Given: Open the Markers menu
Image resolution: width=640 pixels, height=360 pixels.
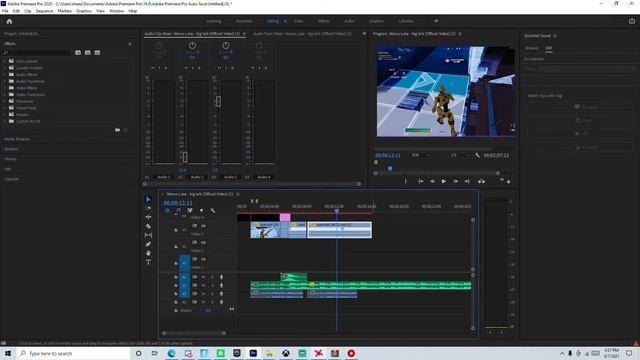Looking at the screenshot, I should pyautogui.click(x=64, y=11).
